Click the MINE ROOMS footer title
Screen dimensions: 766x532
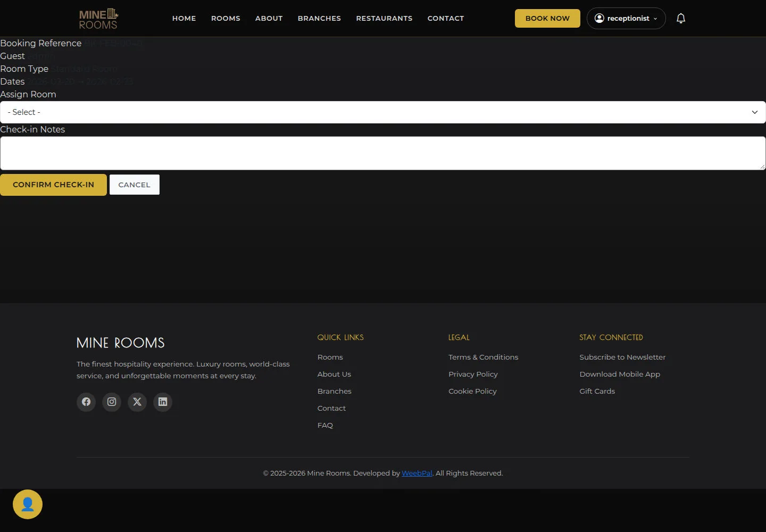tap(121, 343)
